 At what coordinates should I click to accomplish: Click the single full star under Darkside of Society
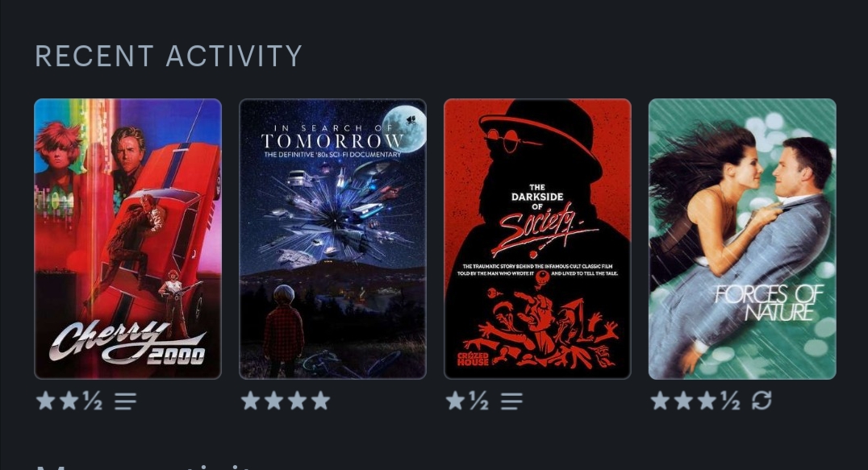pyautogui.click(x=455, y=401)
